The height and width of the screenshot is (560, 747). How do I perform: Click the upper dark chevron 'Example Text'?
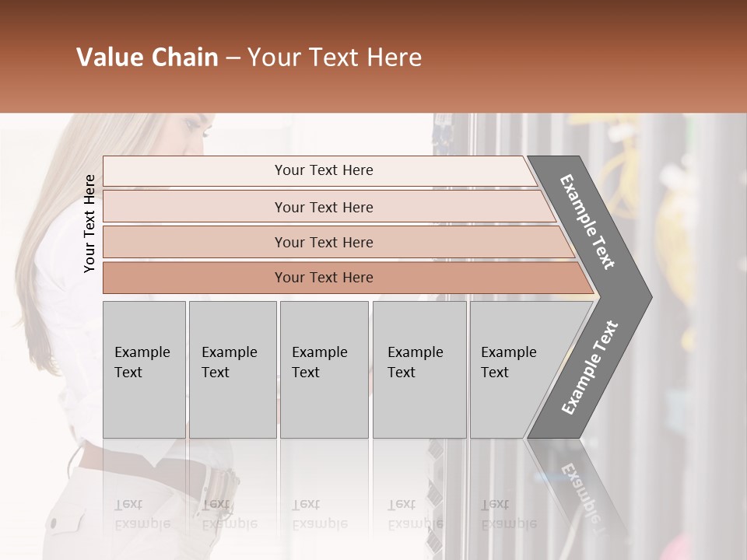tap(589, 222)
